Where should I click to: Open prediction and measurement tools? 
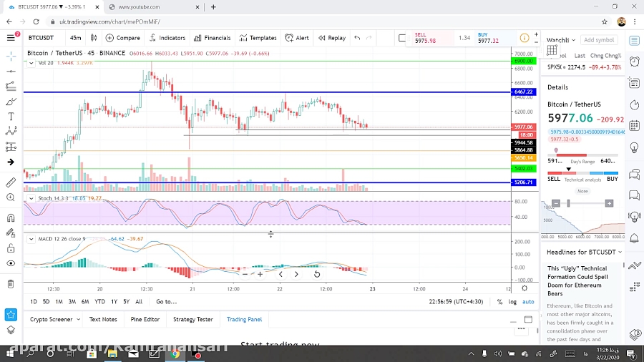coord(11,147)
